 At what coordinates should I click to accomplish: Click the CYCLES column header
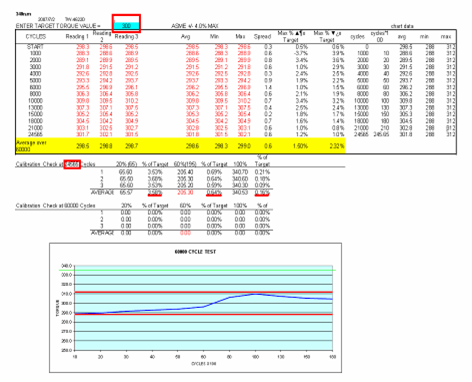click(36, 37)
